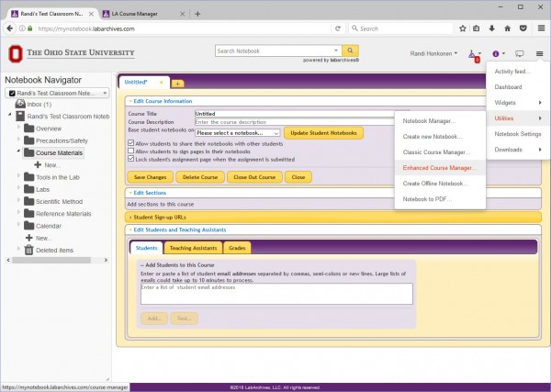Select the Students tab
Screen dimensions: 551x392
point(146,248)
